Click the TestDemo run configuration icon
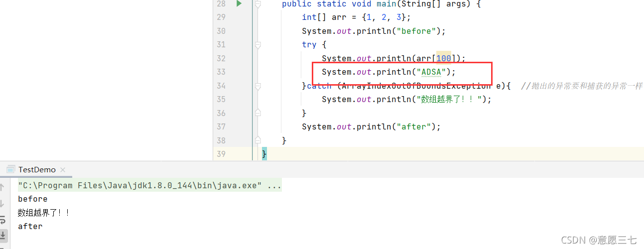Viewport: 644px width, 249px height. (x=10, y=169)
